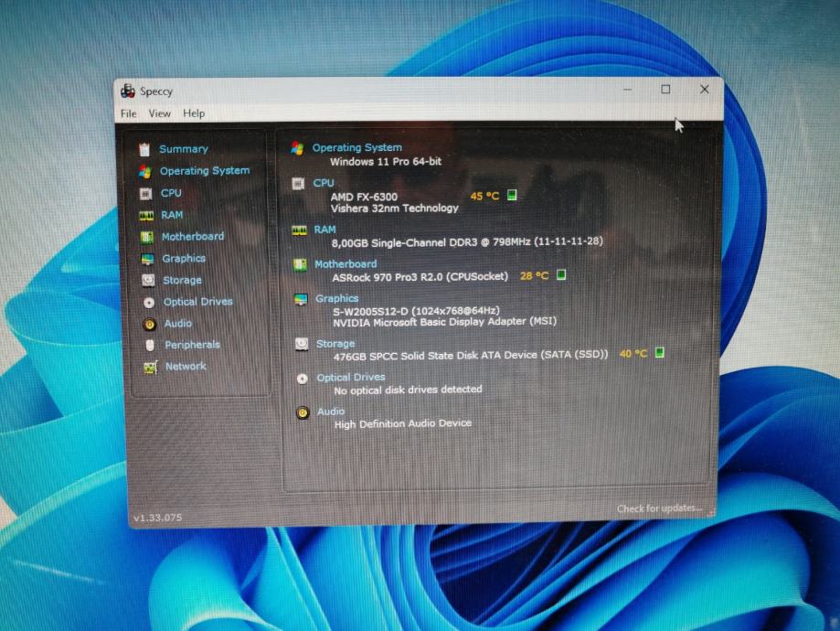Open the File menu

128,113
